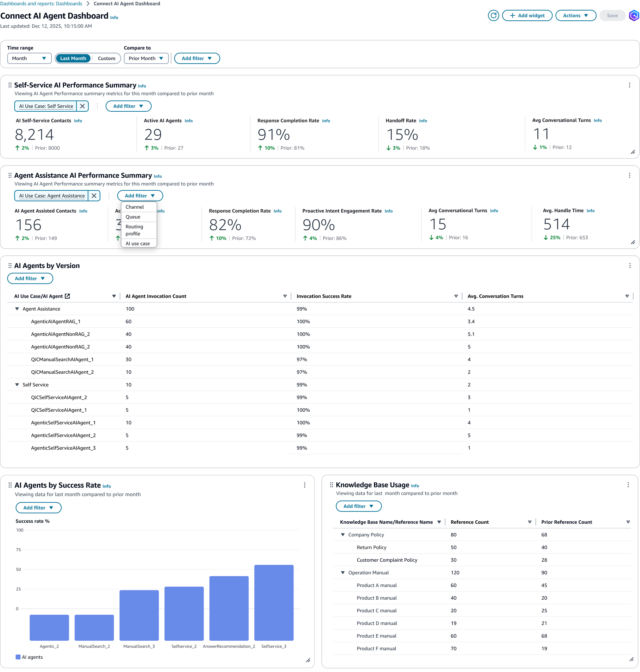The width and height of the screenshot is (640, 672).
Task: Open external link icon beside AI Use Case/AI Agent
Action: click(67, 296)
